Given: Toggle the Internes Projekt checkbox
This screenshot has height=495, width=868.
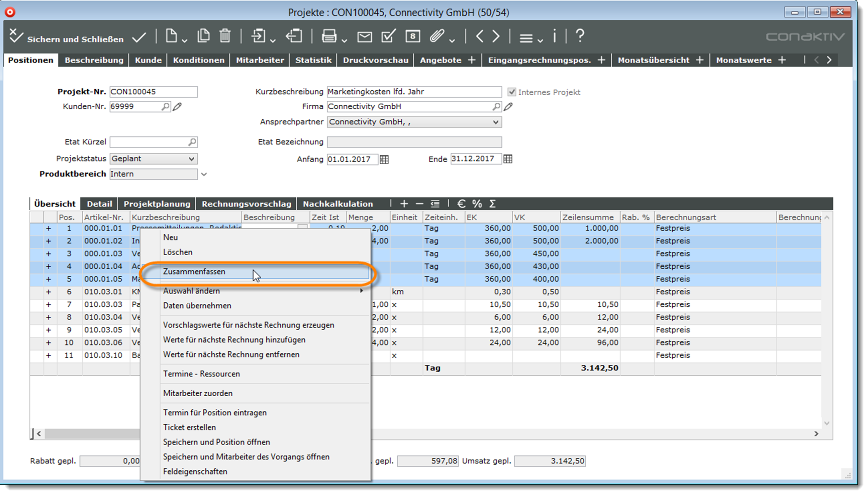Looking at the screenshot, I should 512,92.
